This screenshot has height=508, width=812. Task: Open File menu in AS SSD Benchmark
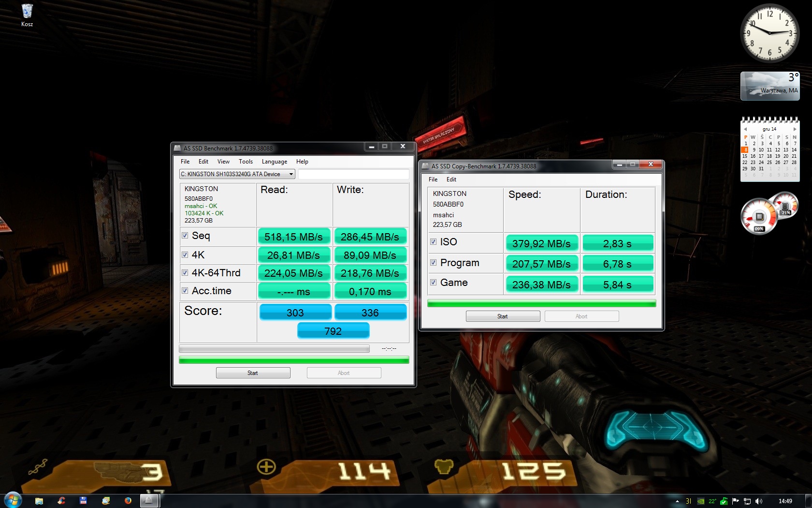[x=185, y=162]
